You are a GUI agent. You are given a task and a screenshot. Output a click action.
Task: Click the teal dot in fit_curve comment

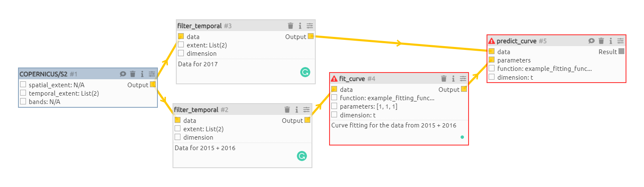click(x=462, y=137)
